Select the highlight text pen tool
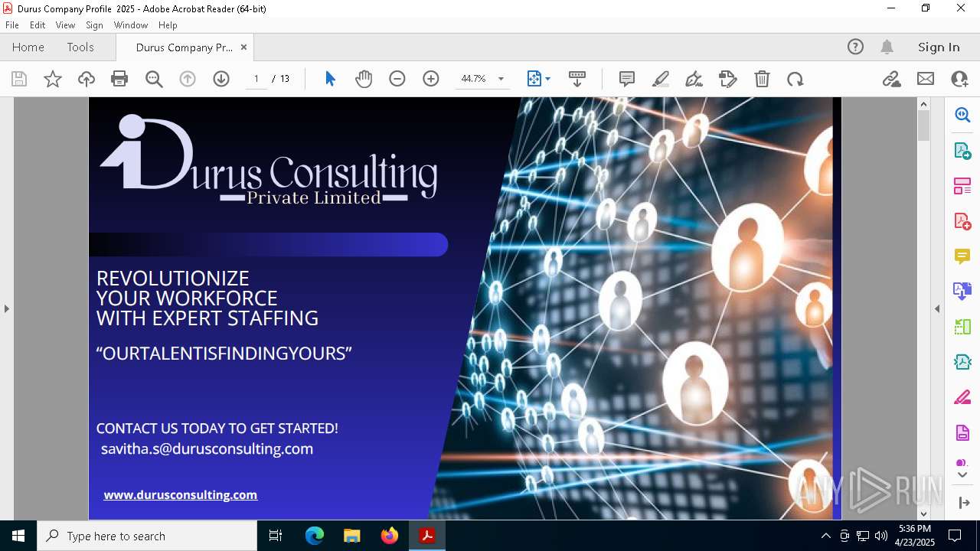The image size is (980, 551). click(661, 79)
